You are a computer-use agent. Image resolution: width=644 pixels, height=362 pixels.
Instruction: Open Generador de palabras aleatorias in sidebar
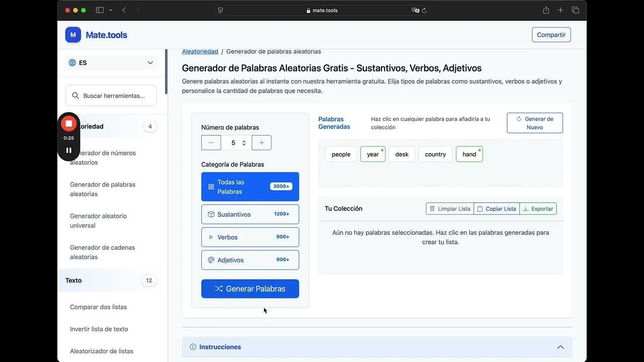click(x=103, y=189)
